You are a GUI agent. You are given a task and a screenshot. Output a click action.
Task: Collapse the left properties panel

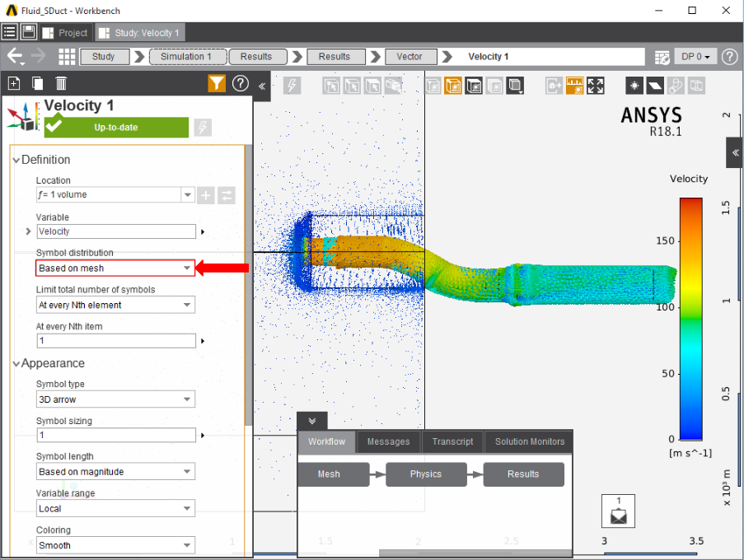click(261, 86)
